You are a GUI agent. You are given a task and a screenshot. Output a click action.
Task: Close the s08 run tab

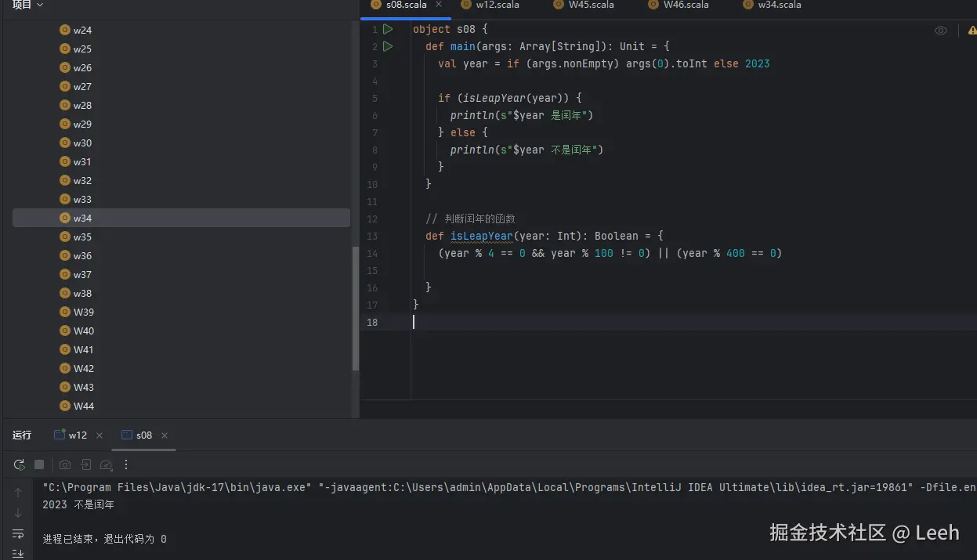click(x=165, y=435)
